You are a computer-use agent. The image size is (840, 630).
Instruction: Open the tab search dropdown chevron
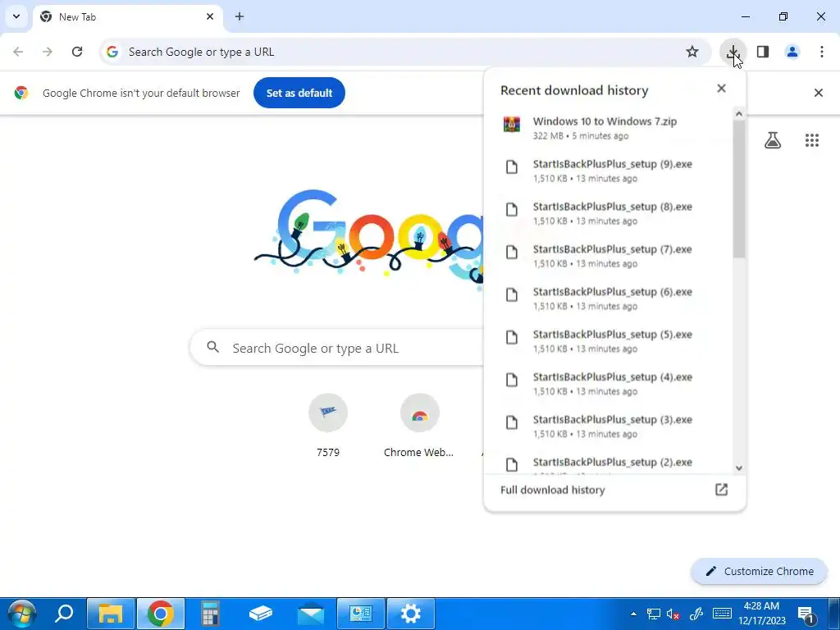click(x=16, y=16)
